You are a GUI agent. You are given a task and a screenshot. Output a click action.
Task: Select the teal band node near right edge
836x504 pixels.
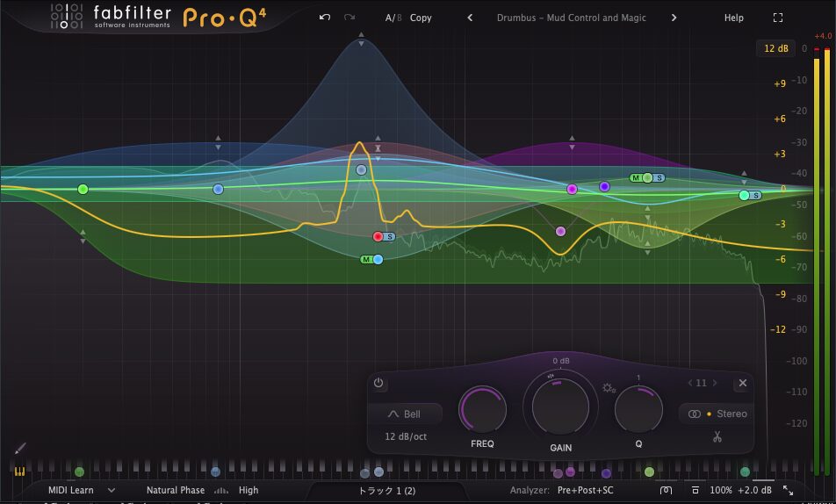coord(745,196)
